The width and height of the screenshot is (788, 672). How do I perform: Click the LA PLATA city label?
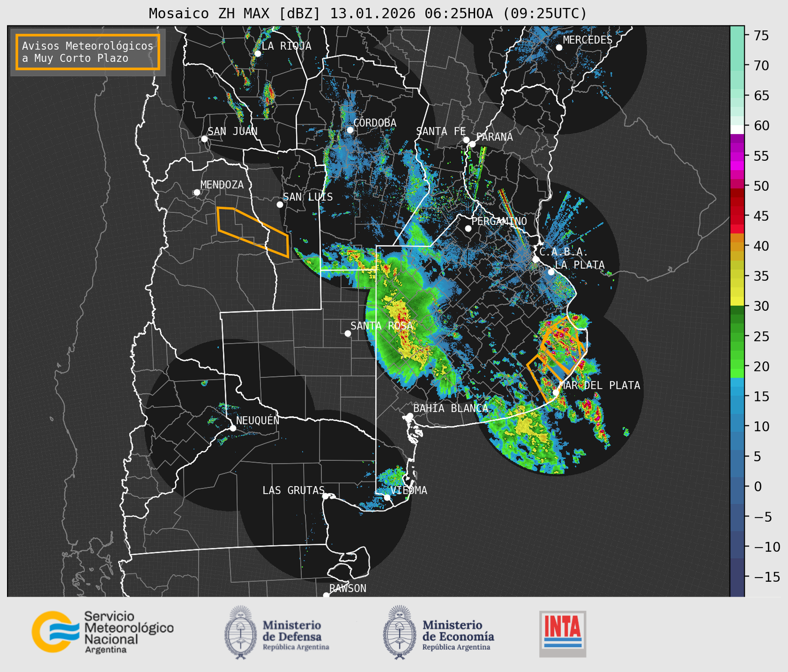coord(580,265)
